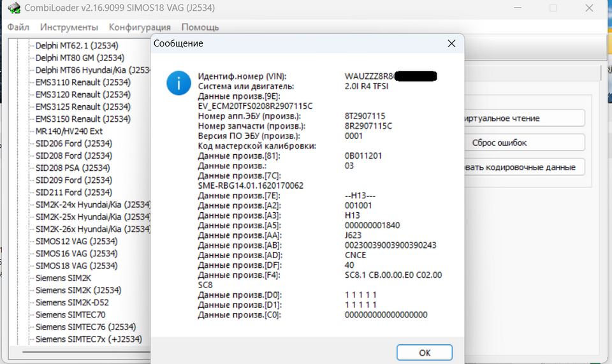Click the Сброс ошибок button
The image size is (612, 364).
[x=524, y=143]
